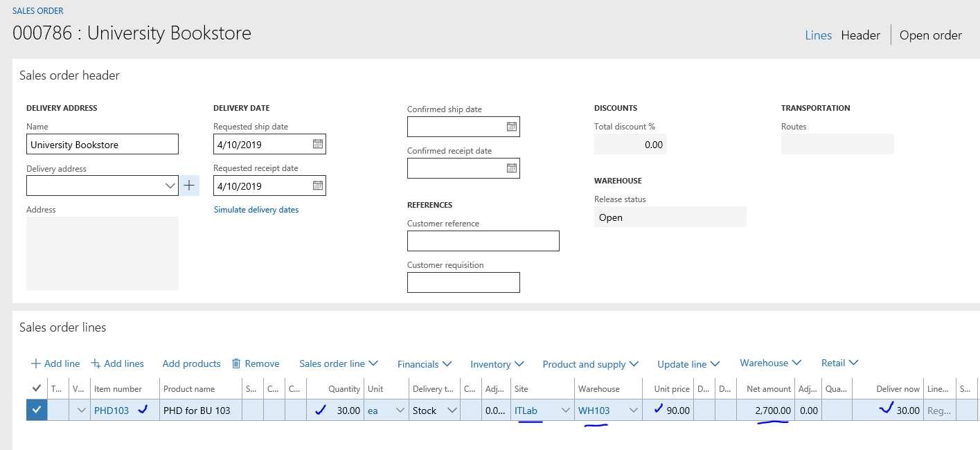The height and width of the screenshot is (450, 980).
Task: Open the Inventory menu
Action: (497, 364)
